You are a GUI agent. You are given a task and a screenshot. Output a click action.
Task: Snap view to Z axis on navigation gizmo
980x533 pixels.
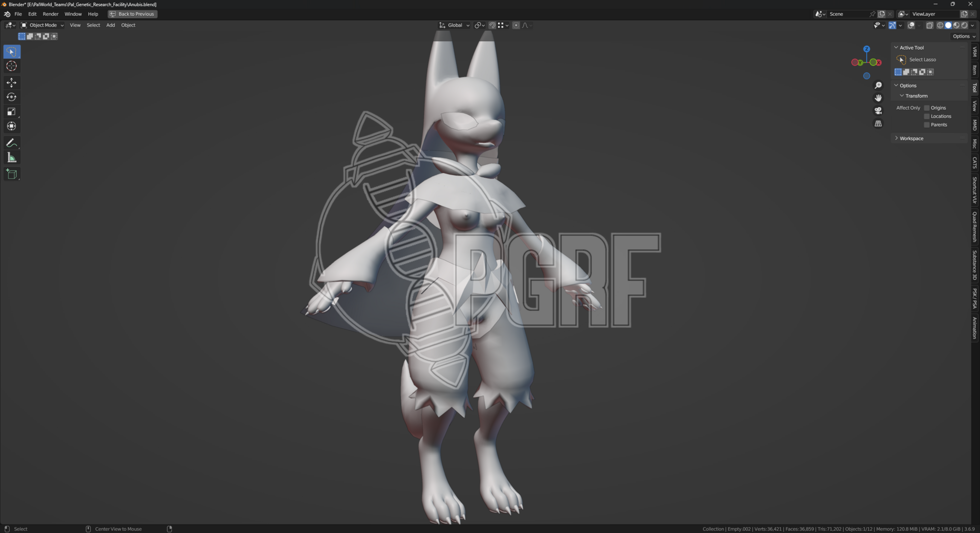coord(866,49)
